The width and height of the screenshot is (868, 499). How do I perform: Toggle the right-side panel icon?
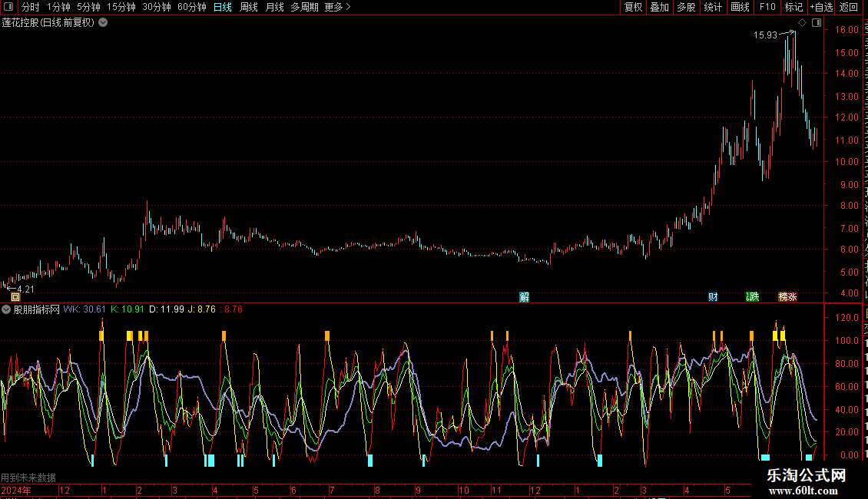coord(817,23)
